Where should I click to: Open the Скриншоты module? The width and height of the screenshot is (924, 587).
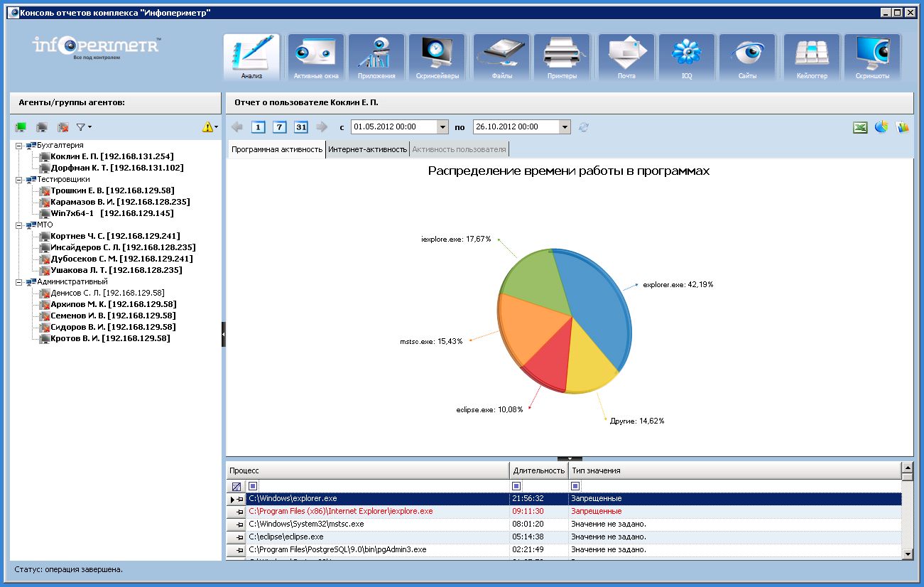tap(871, 58)
